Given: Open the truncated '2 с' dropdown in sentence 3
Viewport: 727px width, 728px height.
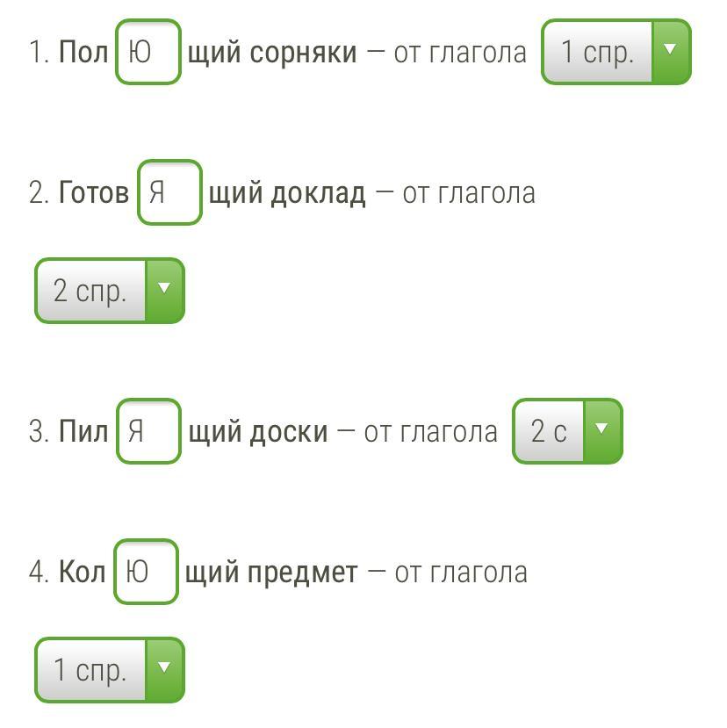Looking at the screenshot, I should coord(550,431).
